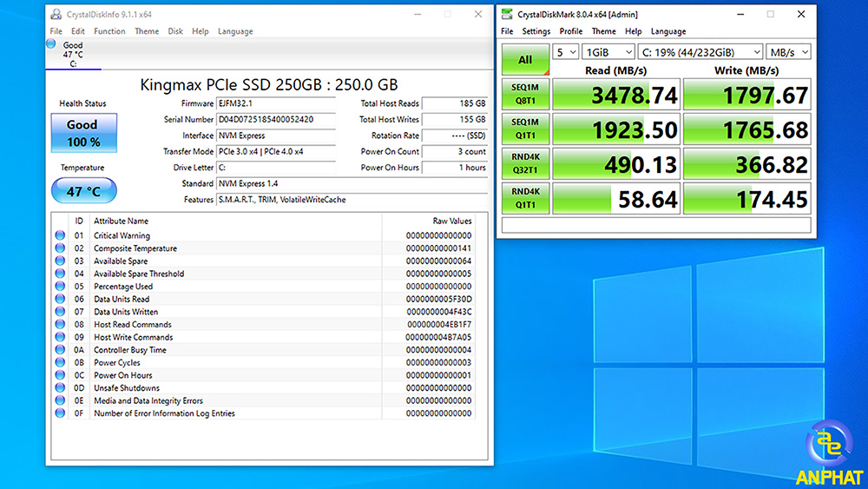Click the Standard NVM Express 1.4 field
The height and width of the screenshot is (489, 868).
pyautogui.click(x=352, y=184)
